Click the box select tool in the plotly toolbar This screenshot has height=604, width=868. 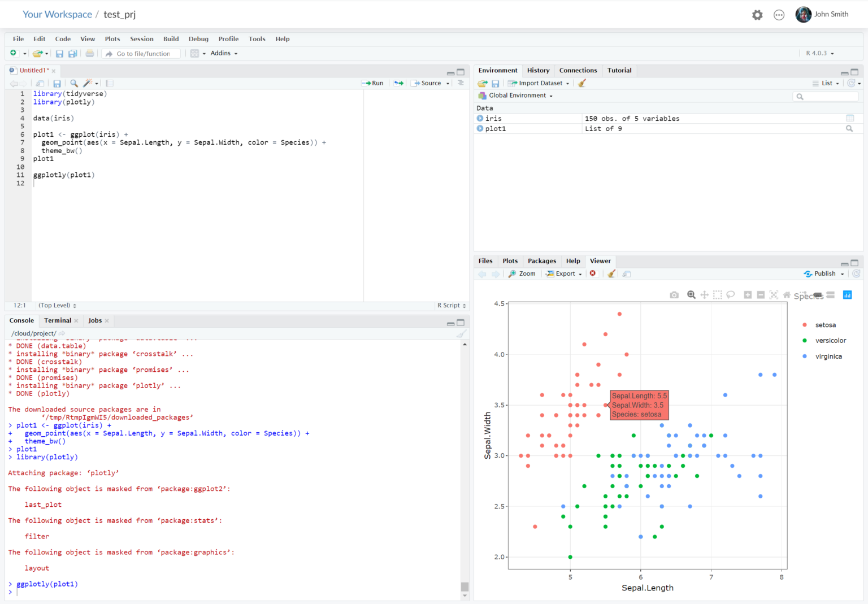(717, 294)
